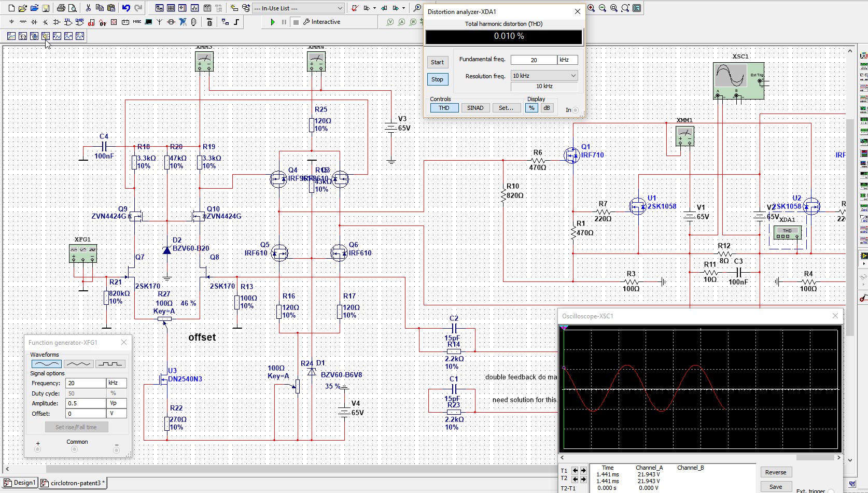
Task: Run electrical rules check
Action: click(354, 8)
